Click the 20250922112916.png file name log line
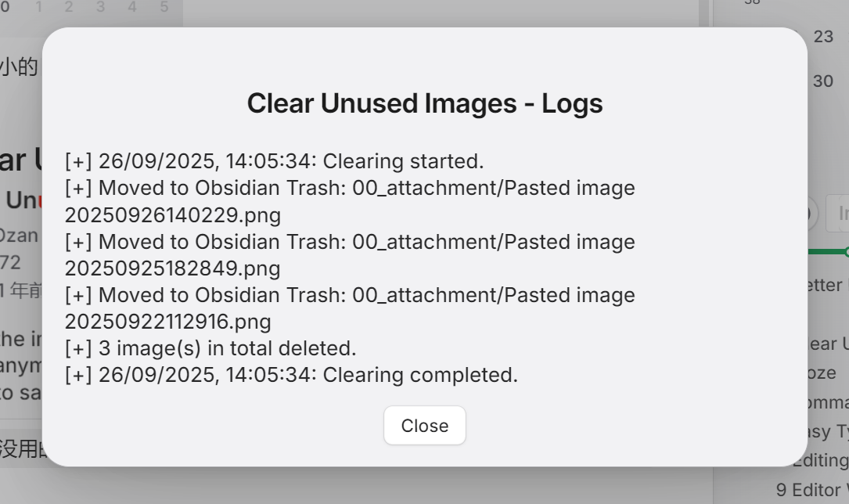This screenshot has width=849, height=504. pyautogui.click(x=168, y=322)
